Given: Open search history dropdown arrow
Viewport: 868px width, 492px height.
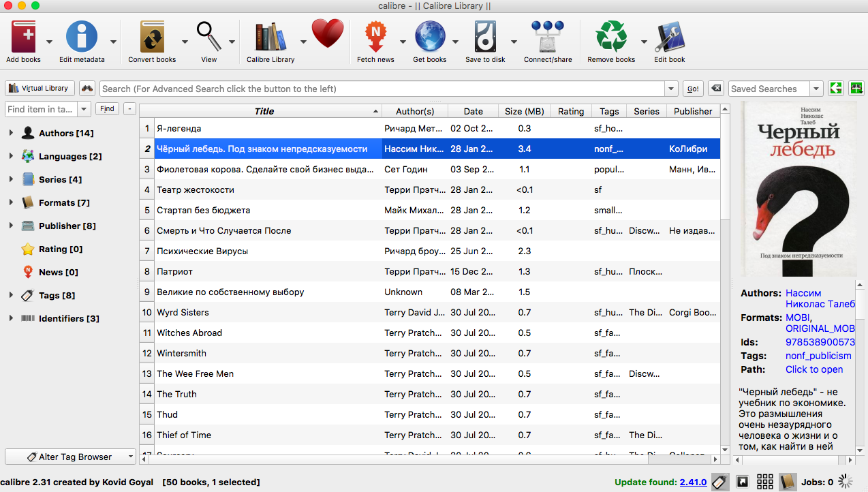Looking at the screenshot, I should (x=672, y=89).
